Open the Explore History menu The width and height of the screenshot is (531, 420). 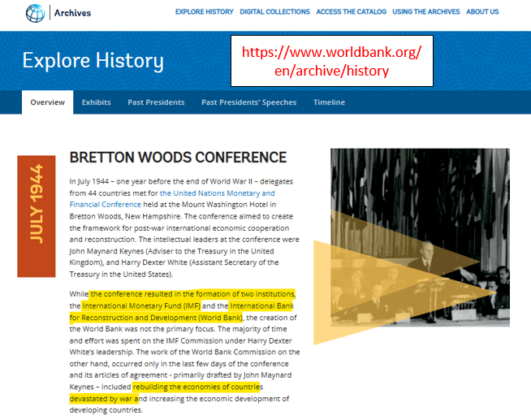pos(205,12)
